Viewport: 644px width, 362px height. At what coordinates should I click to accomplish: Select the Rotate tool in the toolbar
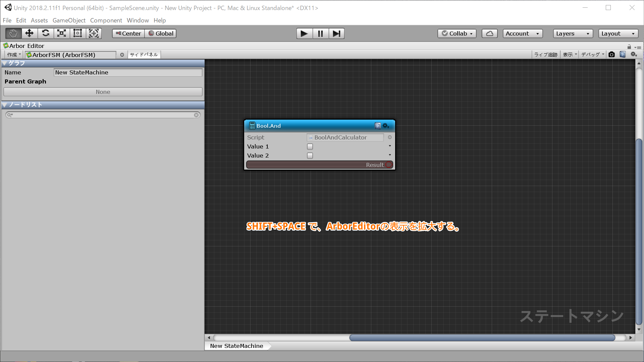click(x=45, y=33)
